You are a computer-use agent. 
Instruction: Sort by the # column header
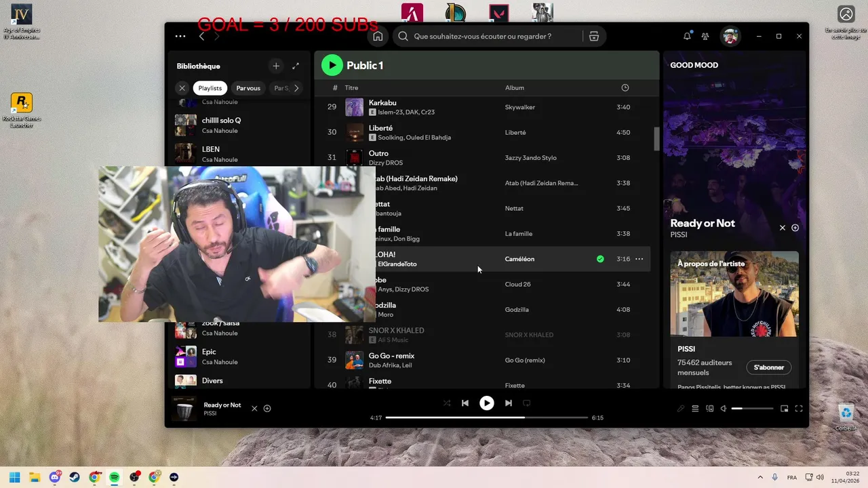tap(335, 87)
